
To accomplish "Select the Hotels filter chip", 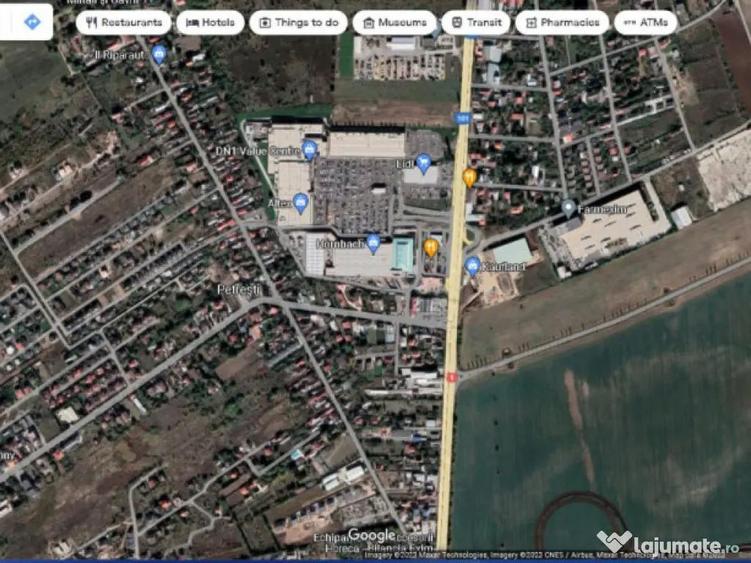I will tap(210, 22).
